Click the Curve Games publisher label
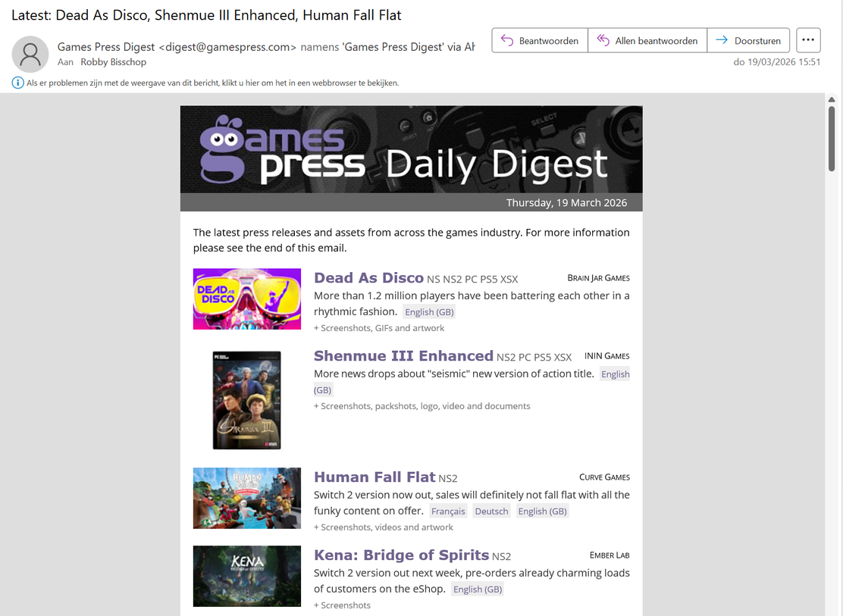The width and height of the screenshot is (843, 616). point(604,477)
